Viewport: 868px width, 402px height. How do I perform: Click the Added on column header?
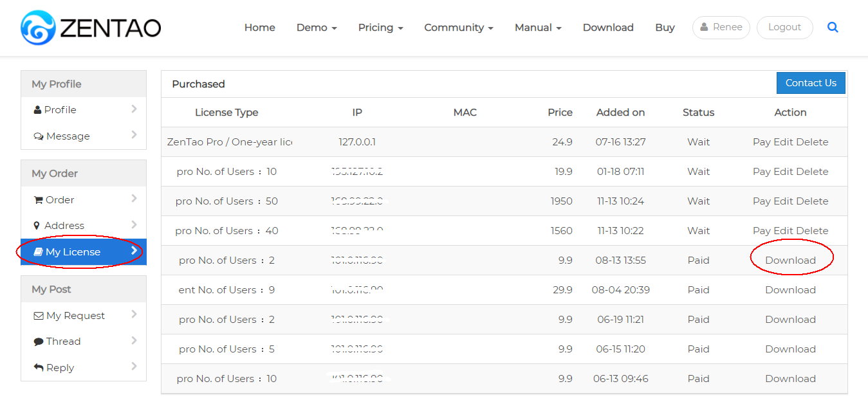(620, 113)
